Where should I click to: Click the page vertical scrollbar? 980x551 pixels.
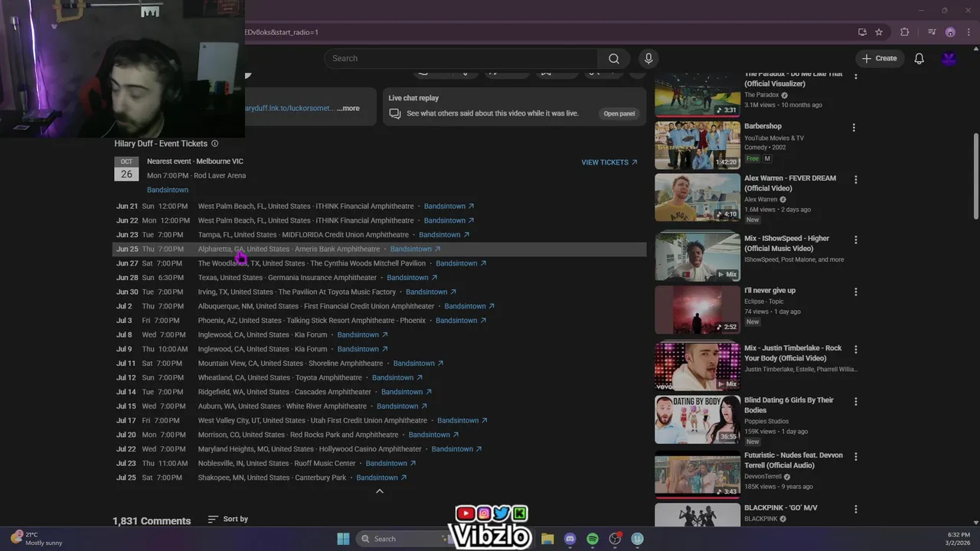[975, 176]
